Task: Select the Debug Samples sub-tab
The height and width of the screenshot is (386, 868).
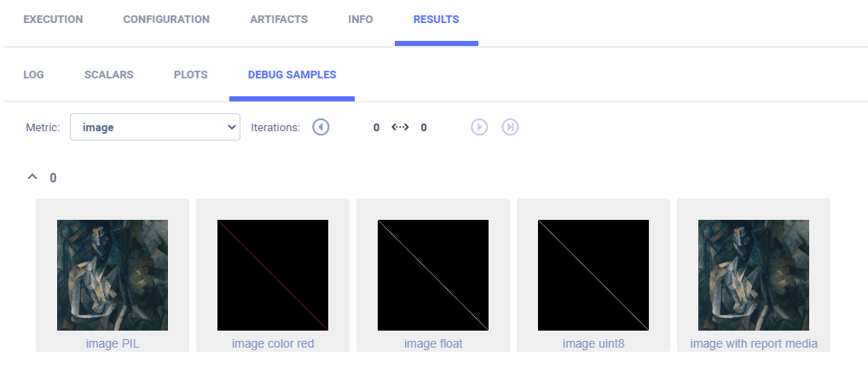Action: 292,75
